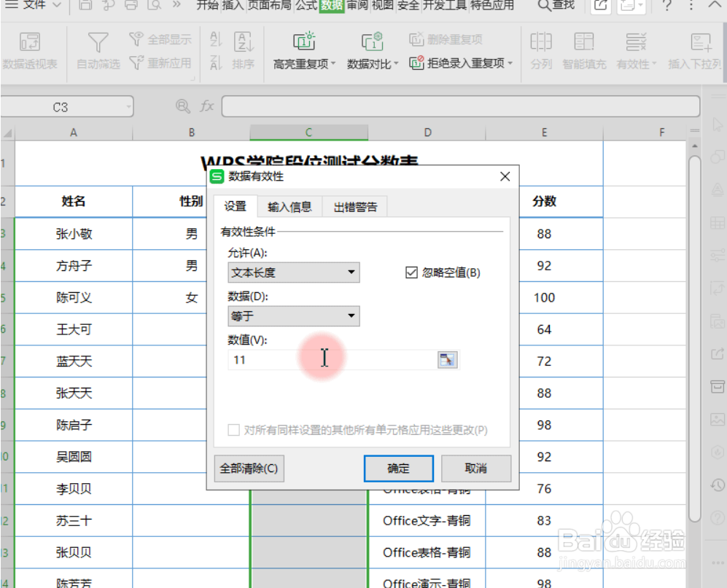Click the 排序 sort icon
This screenshot has width=727, height=588.
[x=244, y=42]
